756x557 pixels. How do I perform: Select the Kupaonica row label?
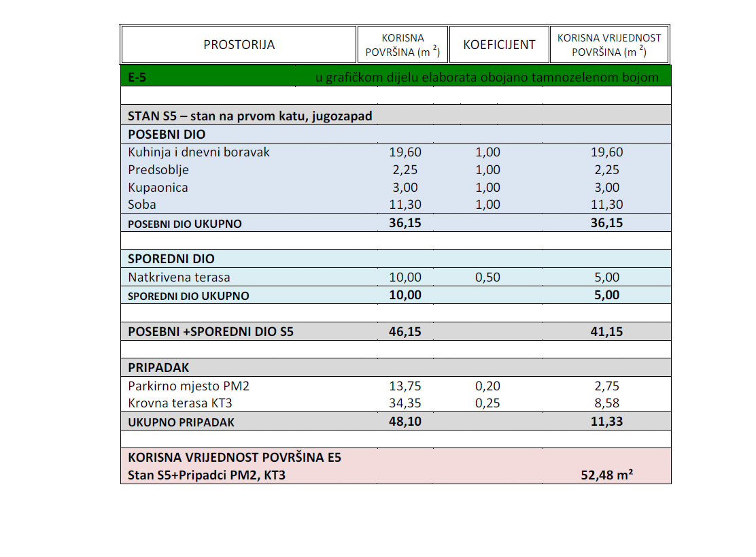(158, 188)
